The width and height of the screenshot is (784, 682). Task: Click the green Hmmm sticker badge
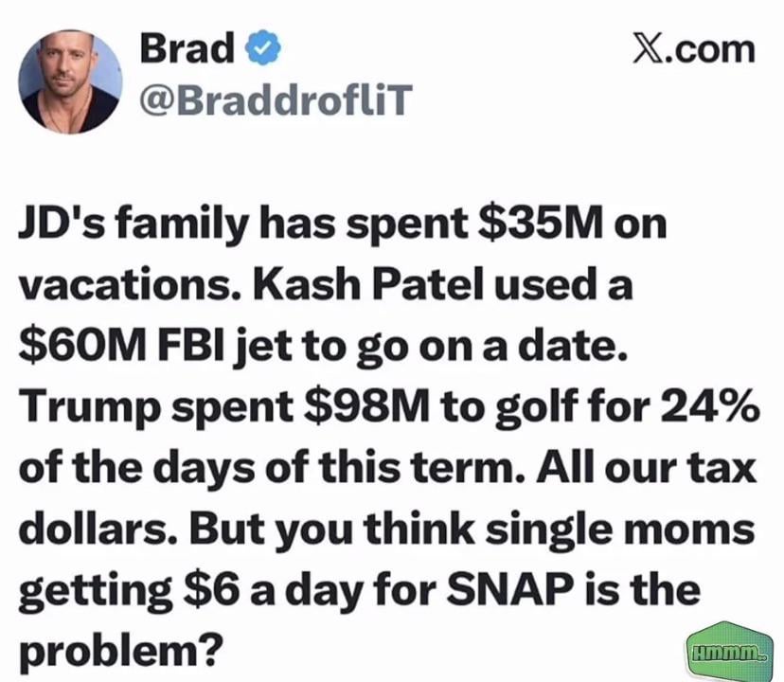pos(728,652)
